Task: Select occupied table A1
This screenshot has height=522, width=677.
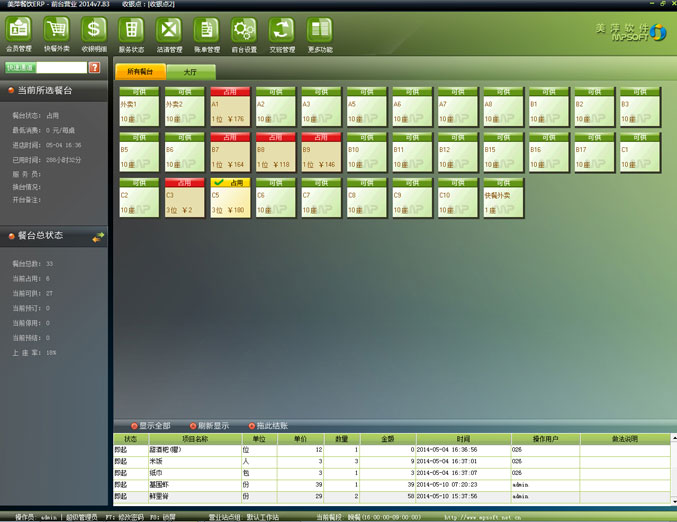Action: [x=230, y=107]
